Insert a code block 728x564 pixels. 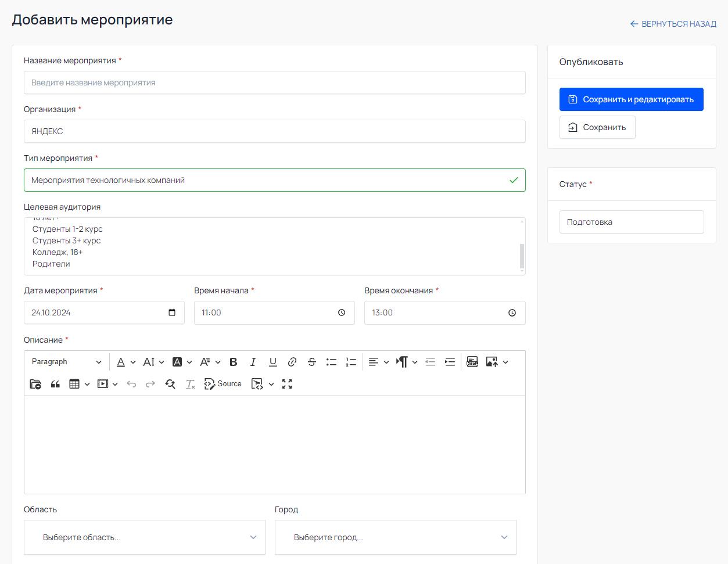[257, 384]
